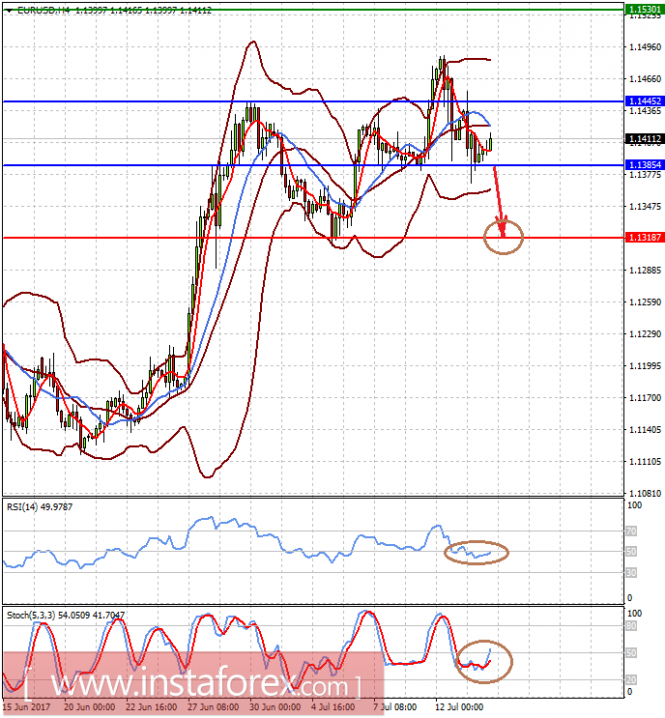Click the 27 Jun 08:00 date label

tap(211, 705)
